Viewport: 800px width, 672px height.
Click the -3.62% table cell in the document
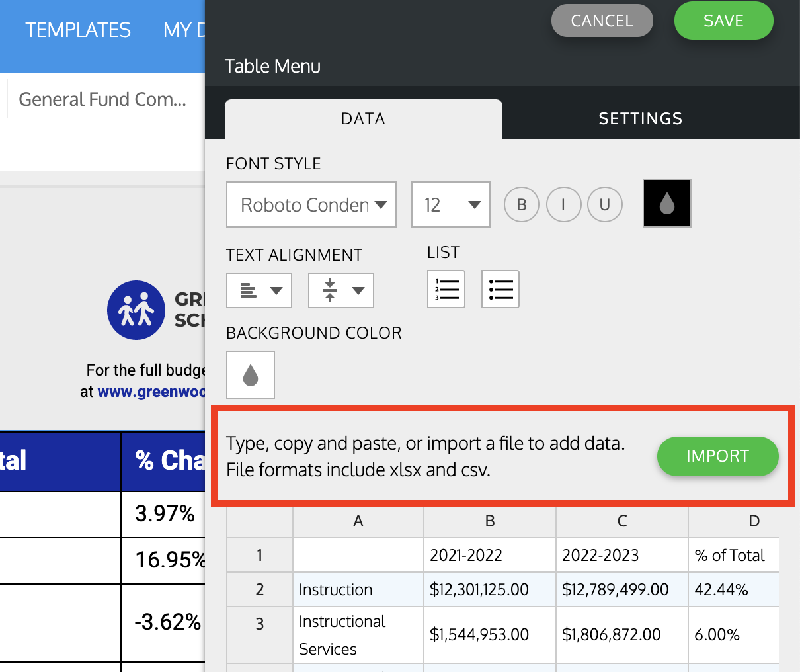point(163,622)
